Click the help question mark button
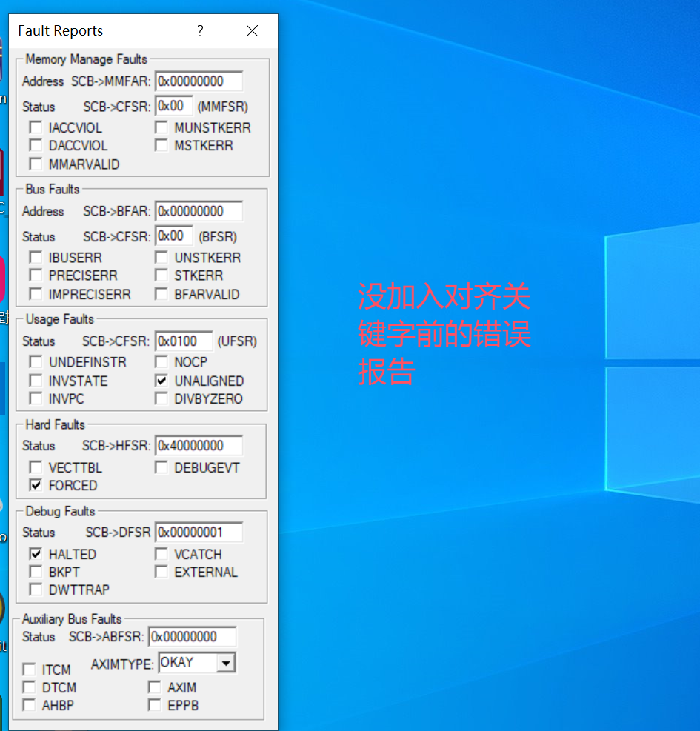700x731 pixels. click(200, 31)
